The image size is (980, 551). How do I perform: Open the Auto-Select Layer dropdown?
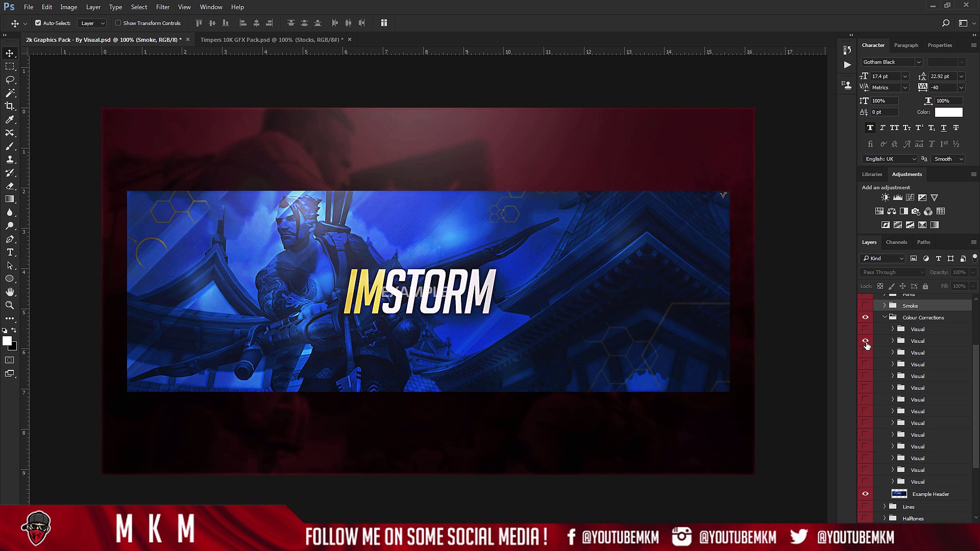pos(92,23)
